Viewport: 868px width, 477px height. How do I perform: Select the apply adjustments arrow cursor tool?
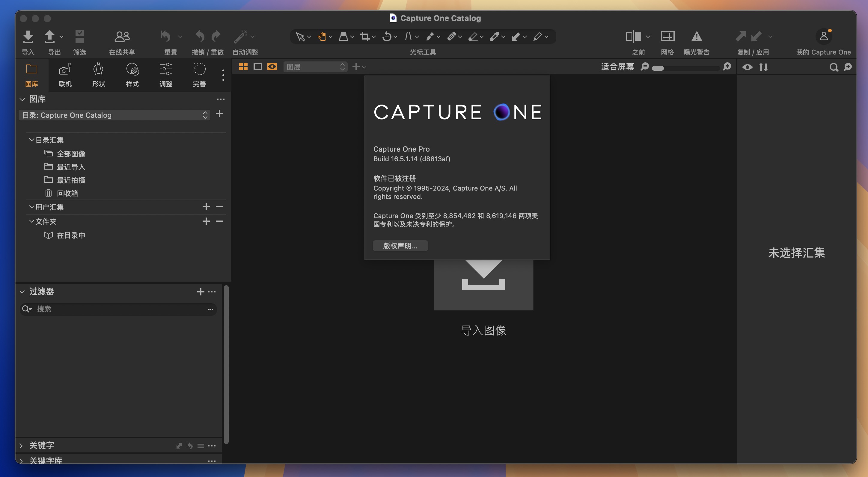click(516, 36)
